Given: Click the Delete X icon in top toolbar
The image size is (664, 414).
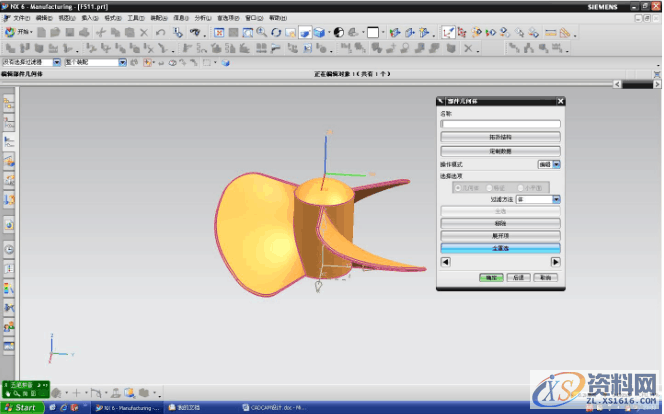Looking at the screenshot, I should [144, 33].
